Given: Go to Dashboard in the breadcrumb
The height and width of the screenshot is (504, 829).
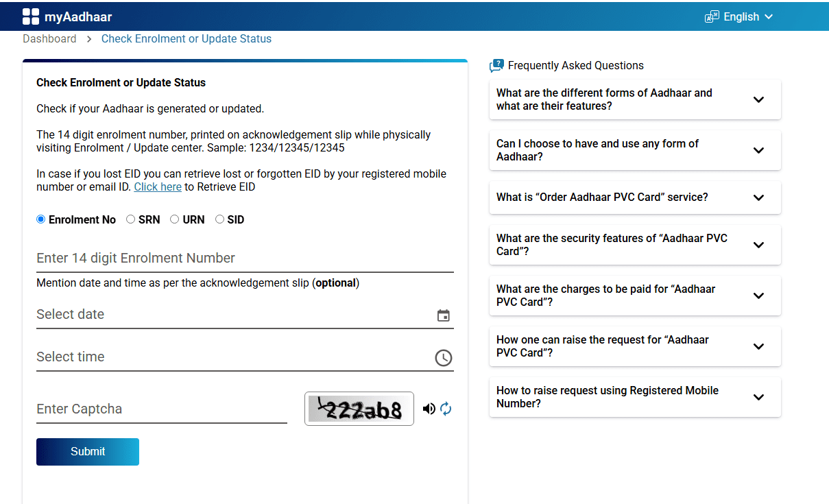Looking at the screenshot, I should pos(49,39).
